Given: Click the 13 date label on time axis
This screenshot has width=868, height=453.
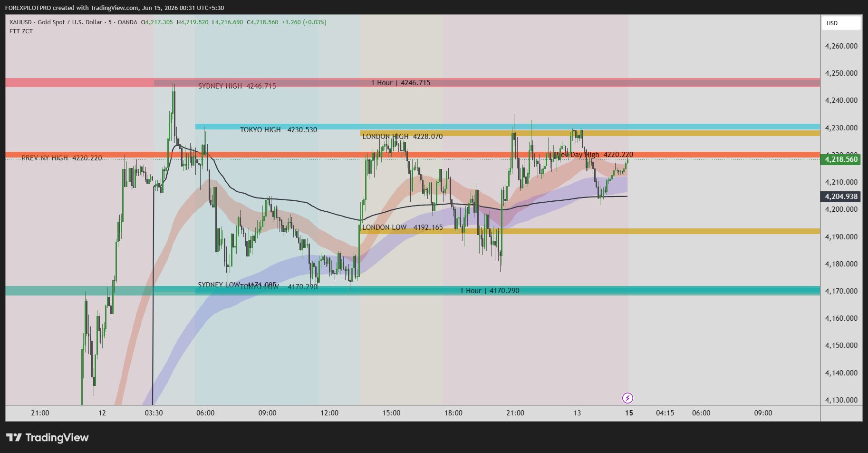Looking at the screenshot, I should click(x=577, y=413).
